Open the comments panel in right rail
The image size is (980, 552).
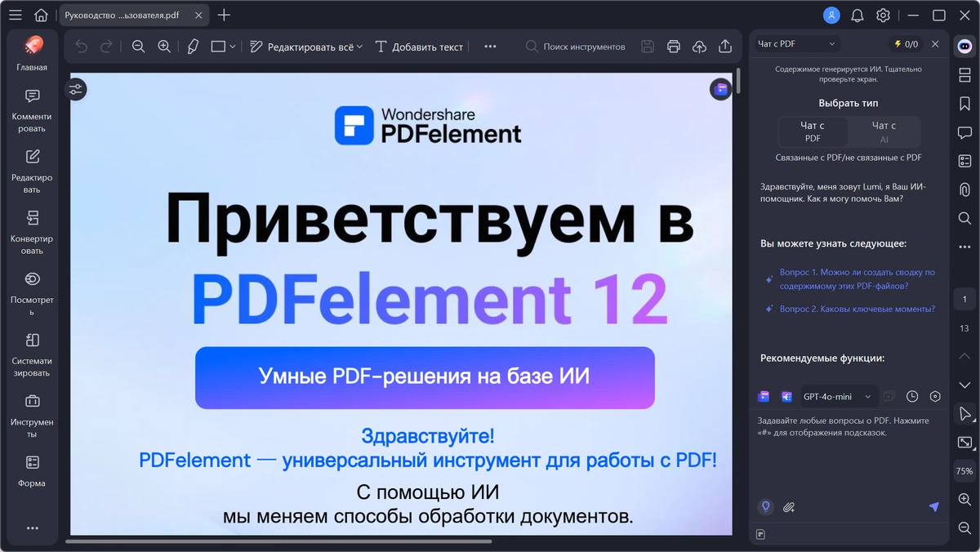pyautogui.click(x=964, y=132)
